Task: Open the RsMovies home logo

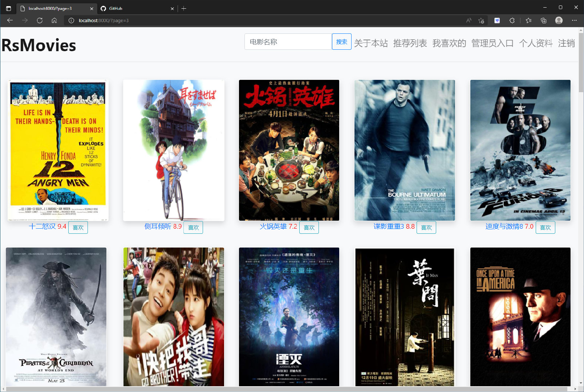Action: [x=38, y=45]
